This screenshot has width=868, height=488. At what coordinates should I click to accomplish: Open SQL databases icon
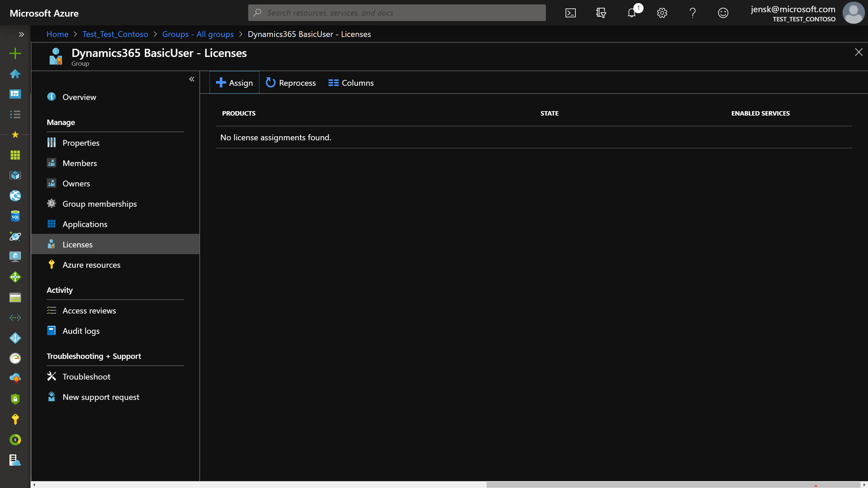click(15, 216)
